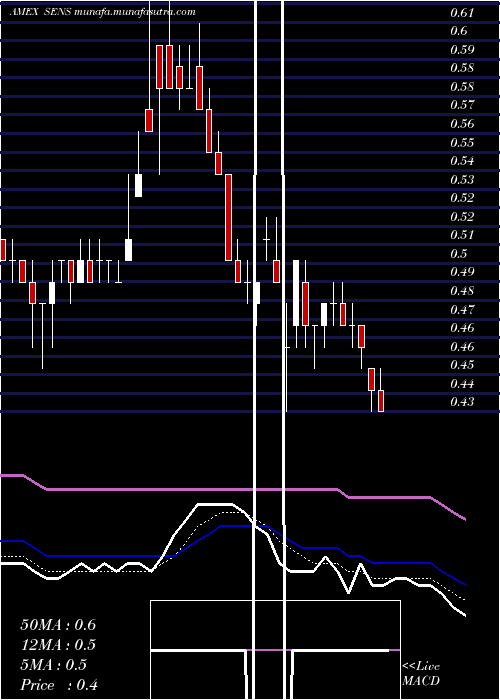Click the 0.57 price axis label
500x700 pixels.
462,104
